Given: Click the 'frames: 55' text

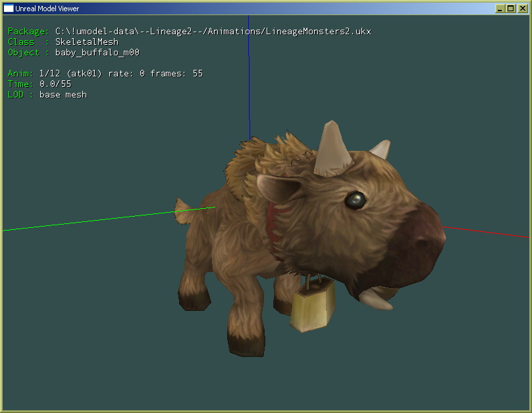Looking at the screenshot, I should click(176, 74).
